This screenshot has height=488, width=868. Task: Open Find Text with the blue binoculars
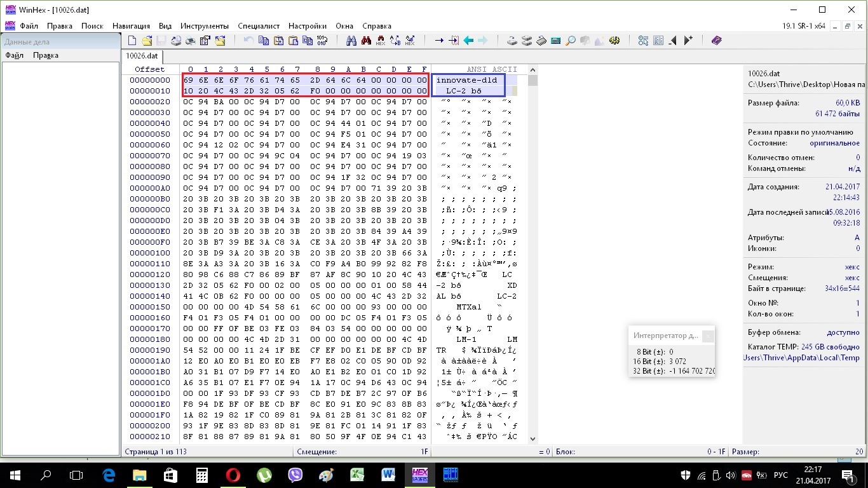(351, 41)
